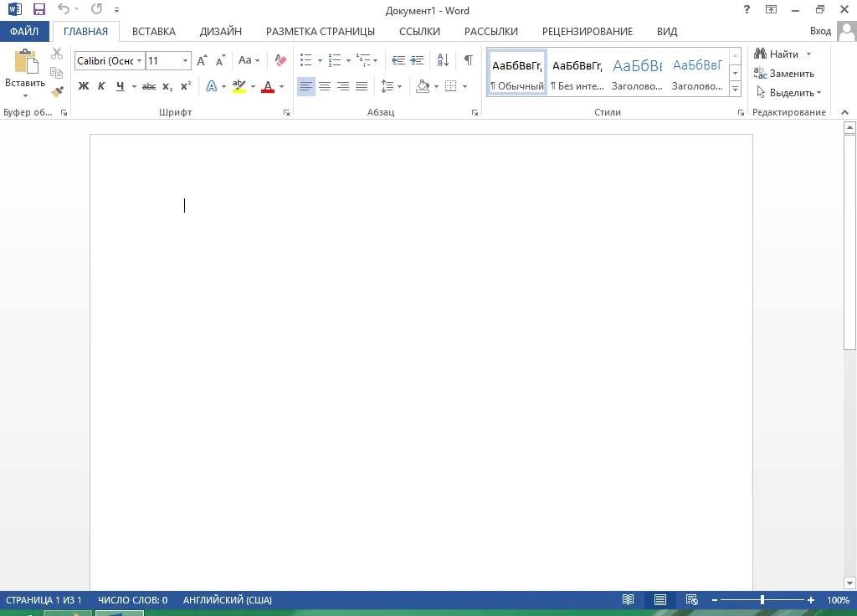Center the paragraph text
857x616 pixels.
325,86
